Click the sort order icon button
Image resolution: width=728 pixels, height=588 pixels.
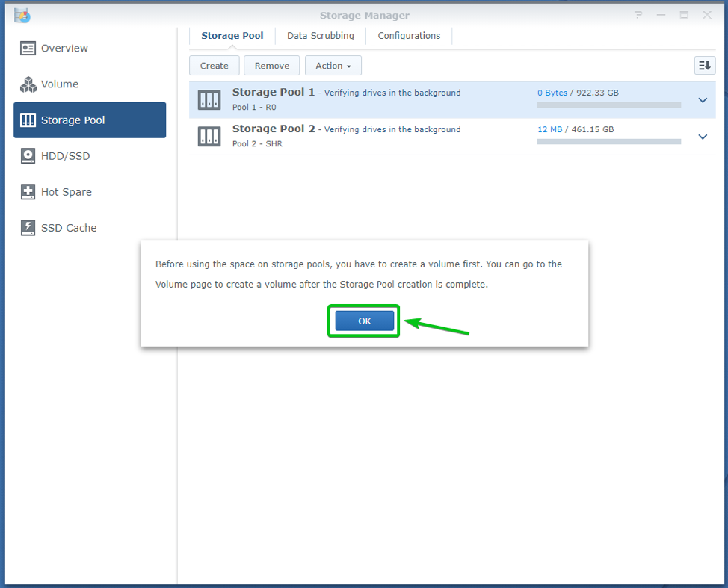click(704, 66)
